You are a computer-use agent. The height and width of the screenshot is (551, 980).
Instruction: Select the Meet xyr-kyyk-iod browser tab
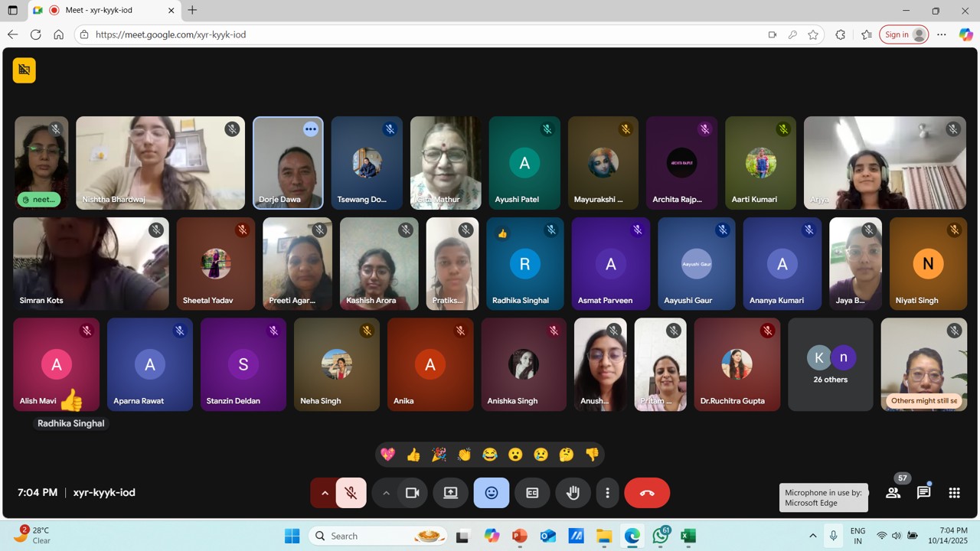click(103, 10)
